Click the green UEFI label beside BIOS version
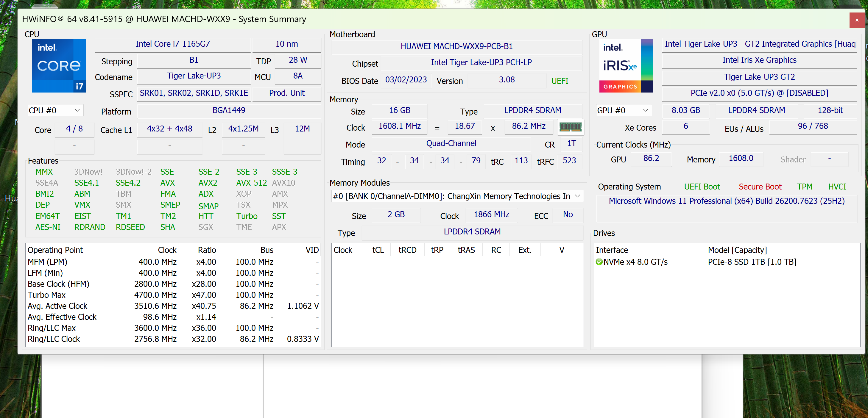This screenshot has height=418, width=868. [x=560, y=81]
